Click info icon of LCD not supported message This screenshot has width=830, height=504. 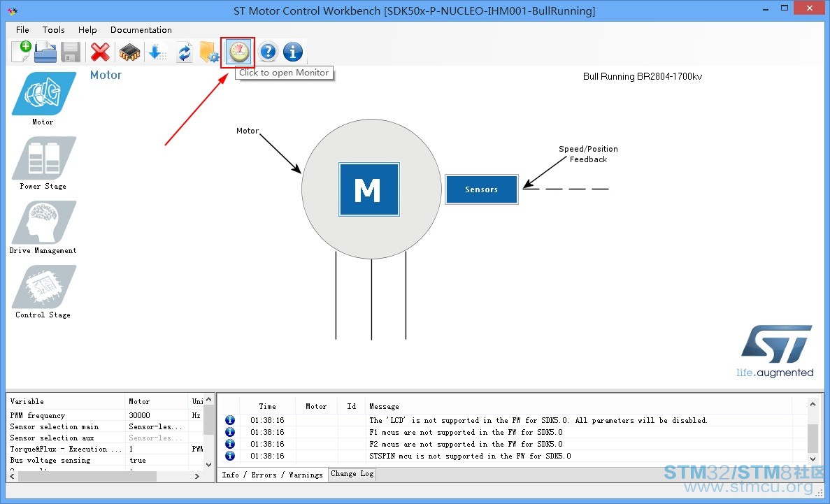pyautogui.click(x=230, y=420)
